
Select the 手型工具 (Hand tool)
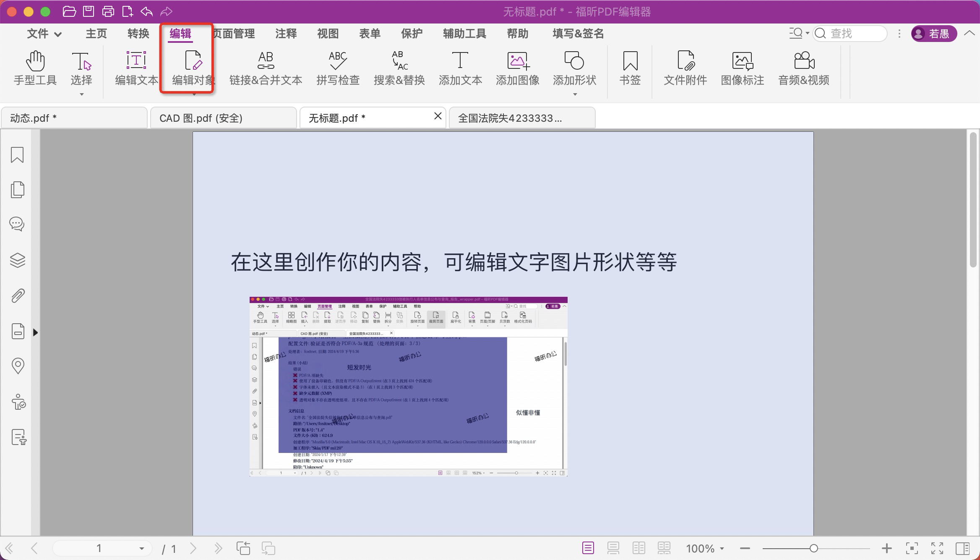34,69
